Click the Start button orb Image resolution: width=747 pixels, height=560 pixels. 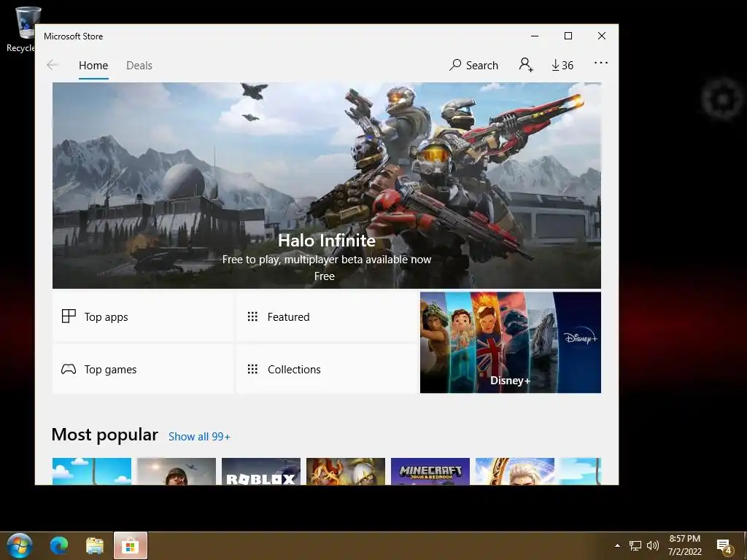20,545
